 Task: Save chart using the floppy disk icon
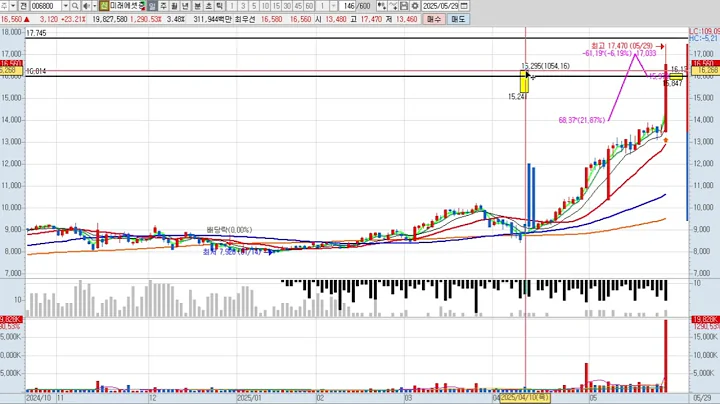coord(404,6)
